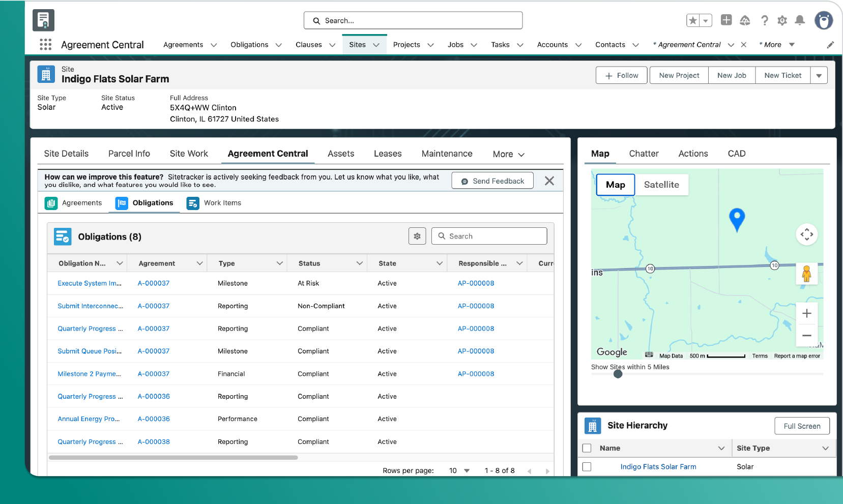Open agreement A-000038 link
This screenshot has width=843, height=504.
click(154, 441)
